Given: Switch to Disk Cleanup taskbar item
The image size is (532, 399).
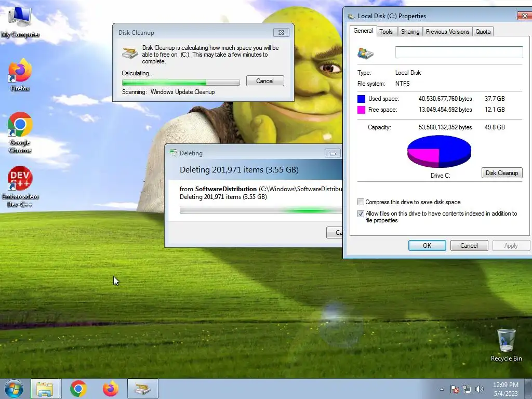Looking at the screenshot, I should (x=142, y=389).
